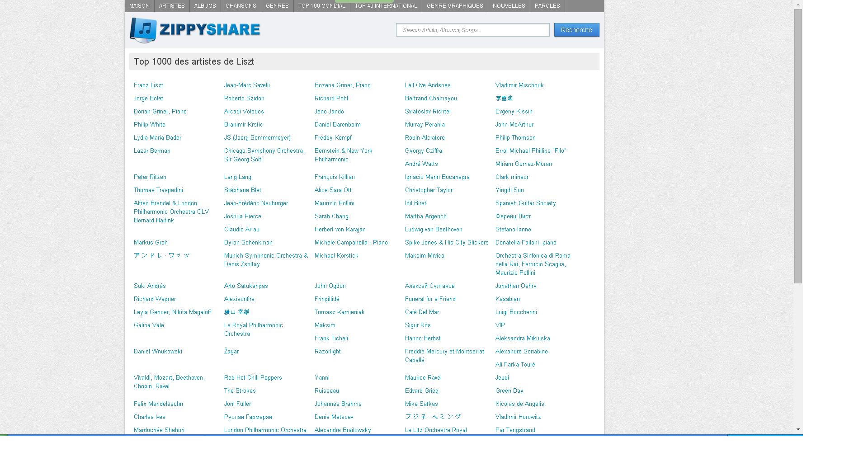This screenshot has width=868, height=475.
Task: Open the Ali Farka Touré link
Action: [515, 365]
